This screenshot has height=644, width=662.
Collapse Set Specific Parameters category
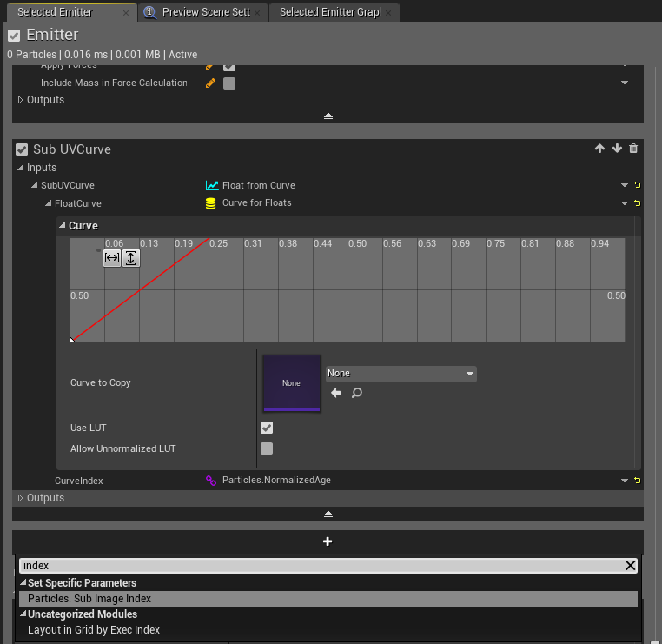point(23,583)
